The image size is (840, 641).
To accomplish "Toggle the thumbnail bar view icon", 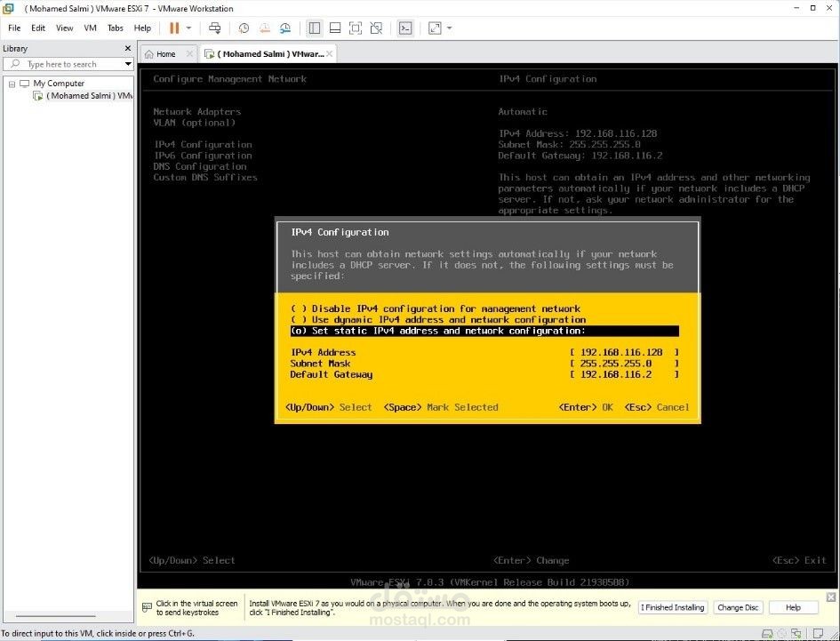I will pyautogui.click(x=335, y=28).
